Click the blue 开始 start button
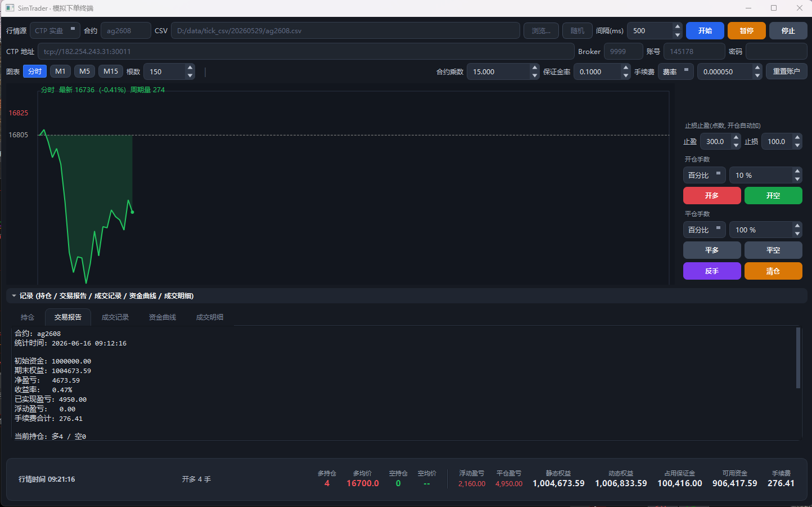Viewport: 812px width, 507px height. click(705, 30)
